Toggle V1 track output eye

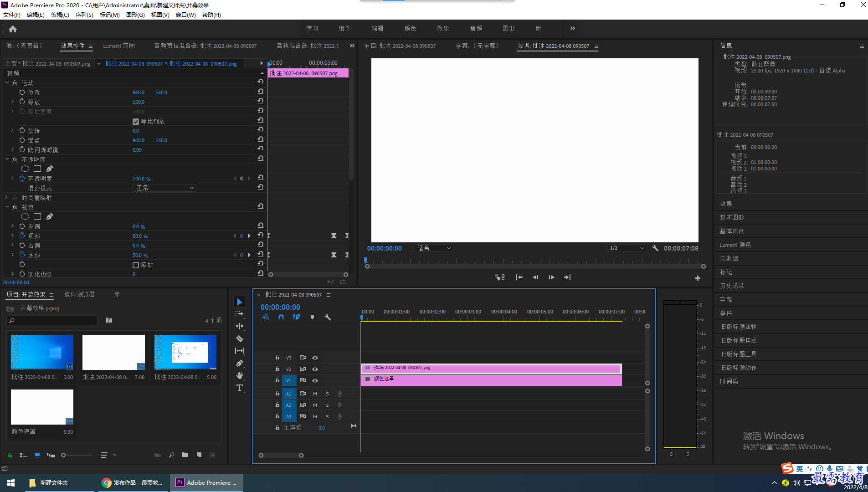click(x=315, y=380)
